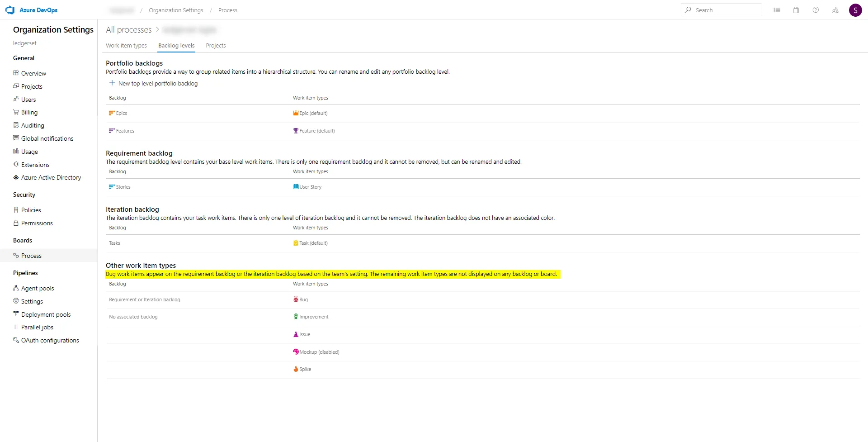
Task: Click the Auditing sidebar icon
Action: pos(16,125)
